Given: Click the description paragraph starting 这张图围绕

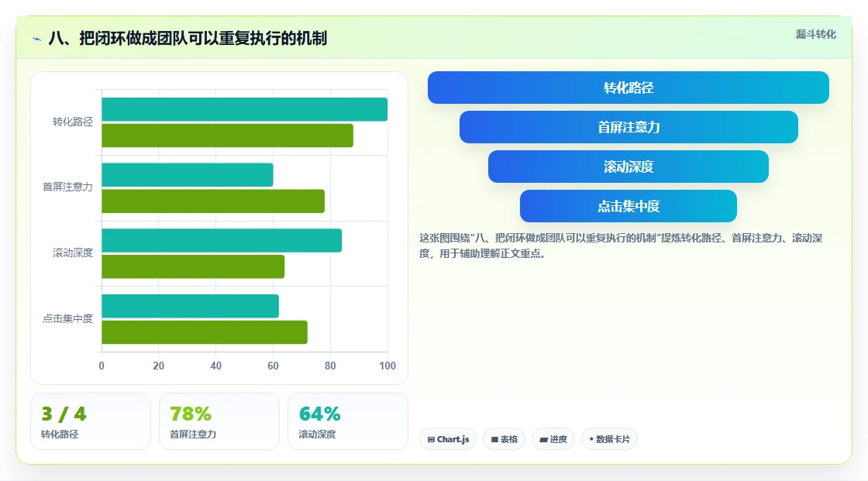Looking at the screenshot, I should tap(621, 246).
